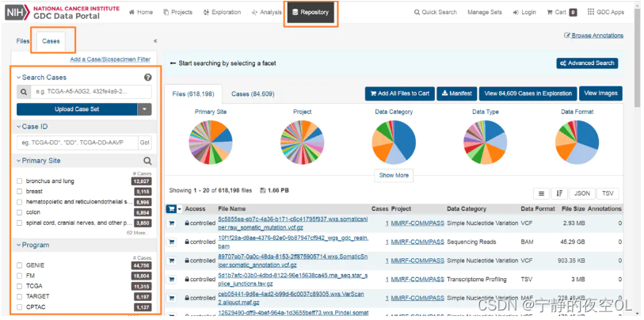Switch to the Files facet tab
The width and height of the screenshot is (644, 320).
23,41
